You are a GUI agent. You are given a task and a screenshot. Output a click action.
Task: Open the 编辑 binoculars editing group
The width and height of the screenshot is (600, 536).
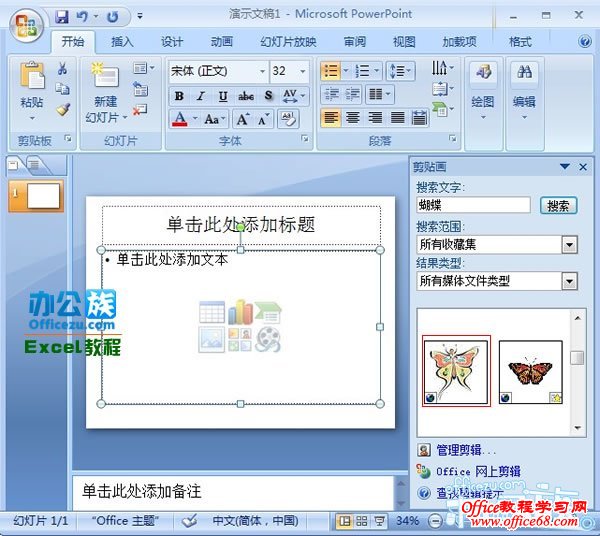524,90
